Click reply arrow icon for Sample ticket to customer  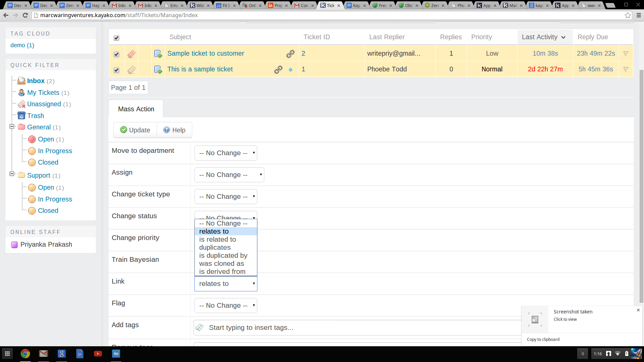tap(158, 54)
